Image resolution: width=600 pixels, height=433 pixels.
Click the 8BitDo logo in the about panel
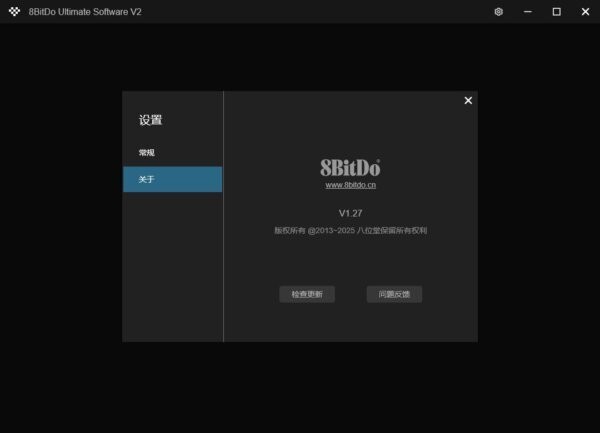(350, 168)
